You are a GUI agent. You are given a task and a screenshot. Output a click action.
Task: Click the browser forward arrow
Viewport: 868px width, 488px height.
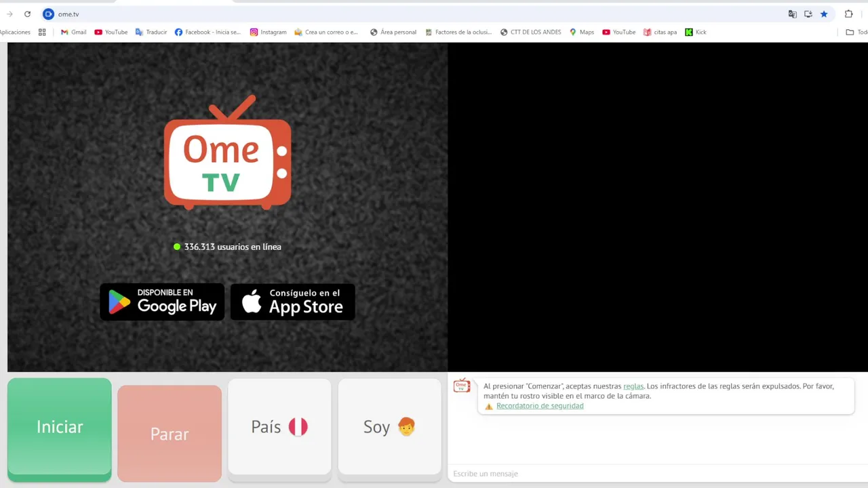click(x=9, y=14)
